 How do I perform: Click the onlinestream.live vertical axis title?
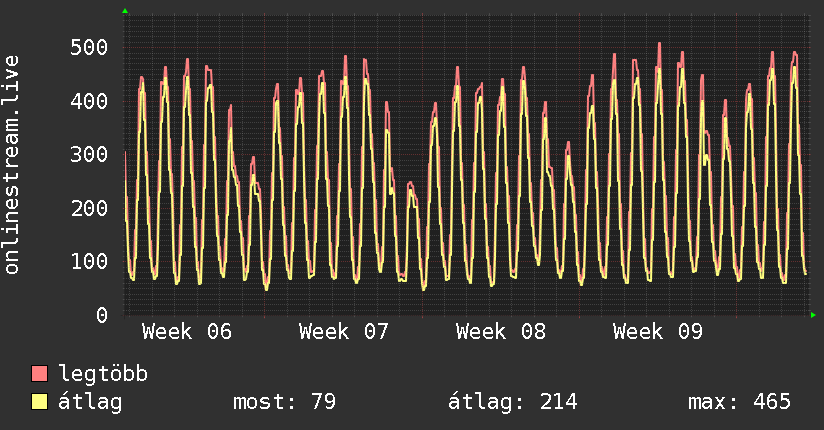tap(11, 165)
